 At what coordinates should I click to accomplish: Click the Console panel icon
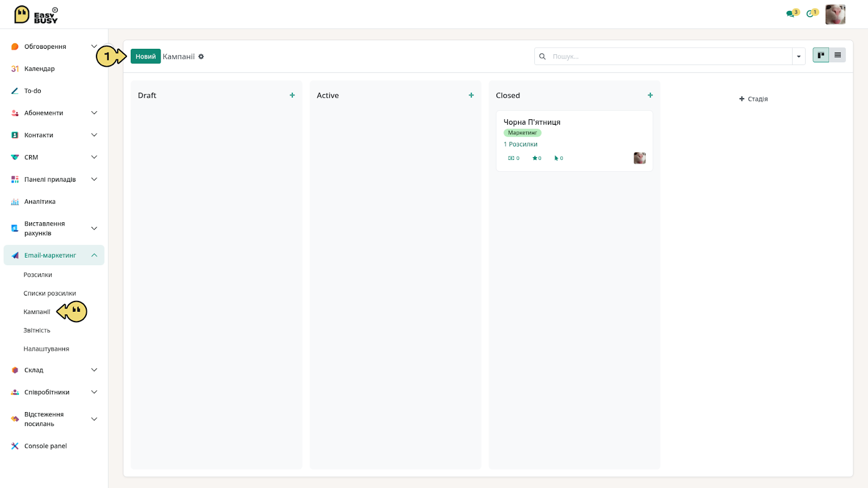click(x=15, y=446)
